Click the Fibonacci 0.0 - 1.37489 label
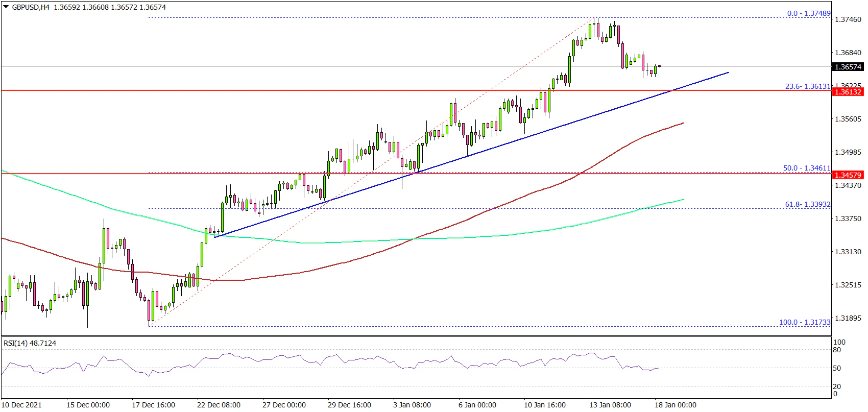Screen dimensions: 868x412 (808, 13)
